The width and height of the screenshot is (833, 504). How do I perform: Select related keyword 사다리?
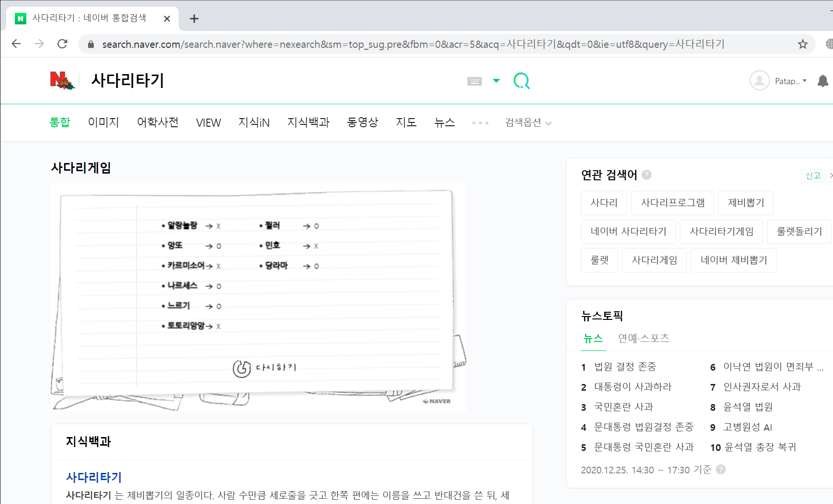tap(604, 203)
